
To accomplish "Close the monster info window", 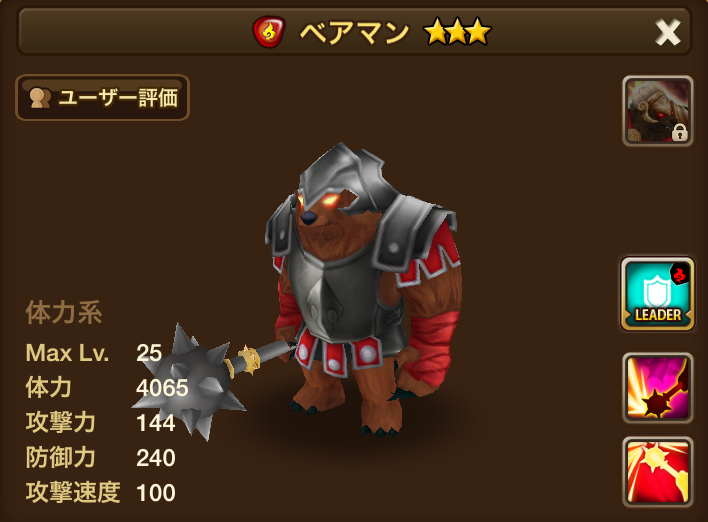I will [x=668, y=32].
